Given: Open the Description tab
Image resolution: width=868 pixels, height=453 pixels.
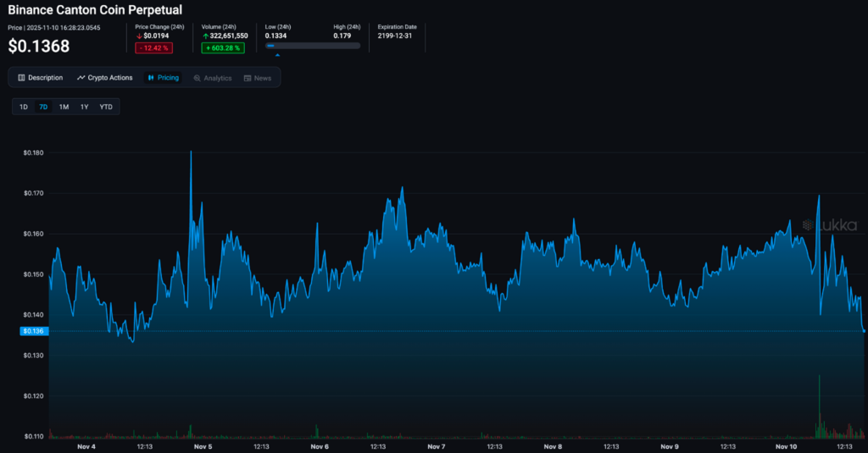Looking at the screenshot, I should [x=41, y=78].
